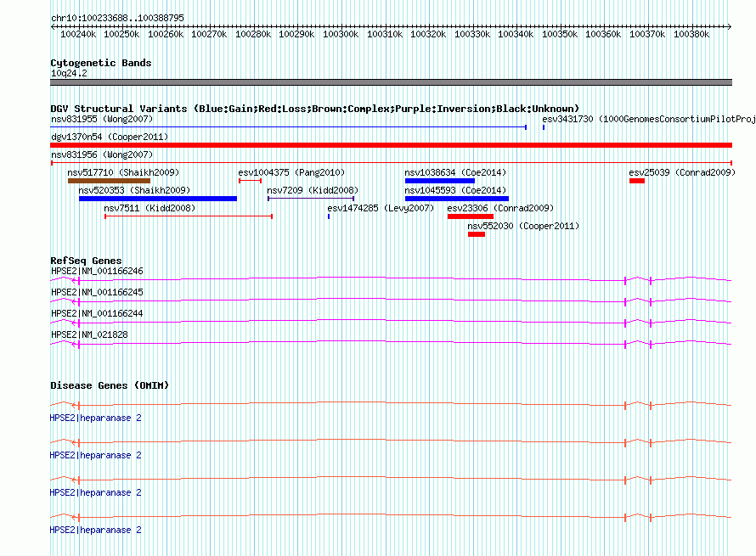Screen dimensions: 756x556
Task: Click the blue nsv520353 (Shaikh2009) gain bar
Action: pyautogui.click(x=158, y=199)
